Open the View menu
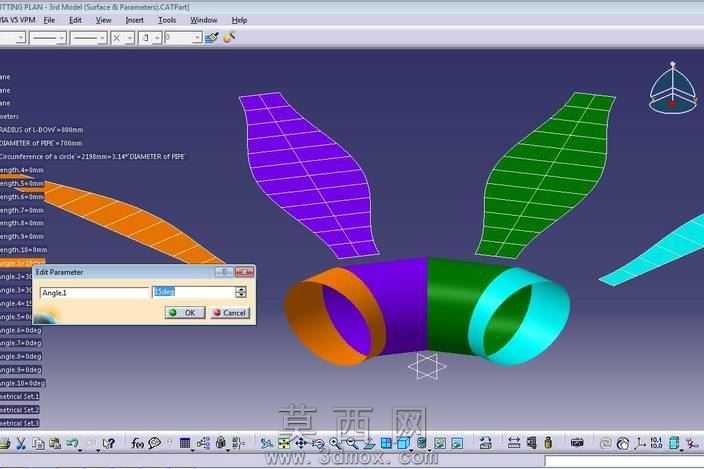This screenshot has width=704, height=469. click(103, 20)
